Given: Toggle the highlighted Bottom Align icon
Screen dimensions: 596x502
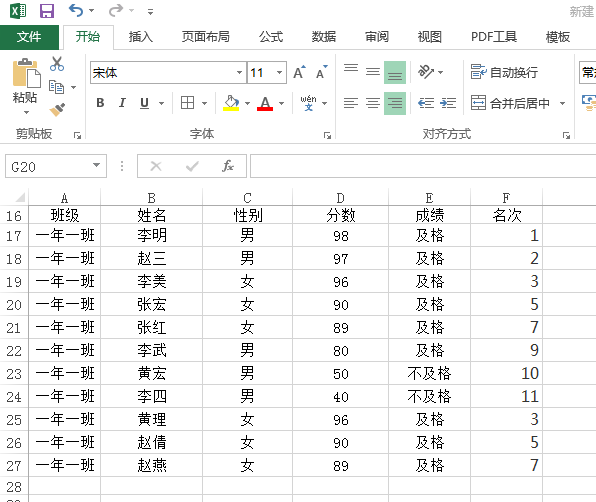Looking at the screenshot, I should [395, 72].
